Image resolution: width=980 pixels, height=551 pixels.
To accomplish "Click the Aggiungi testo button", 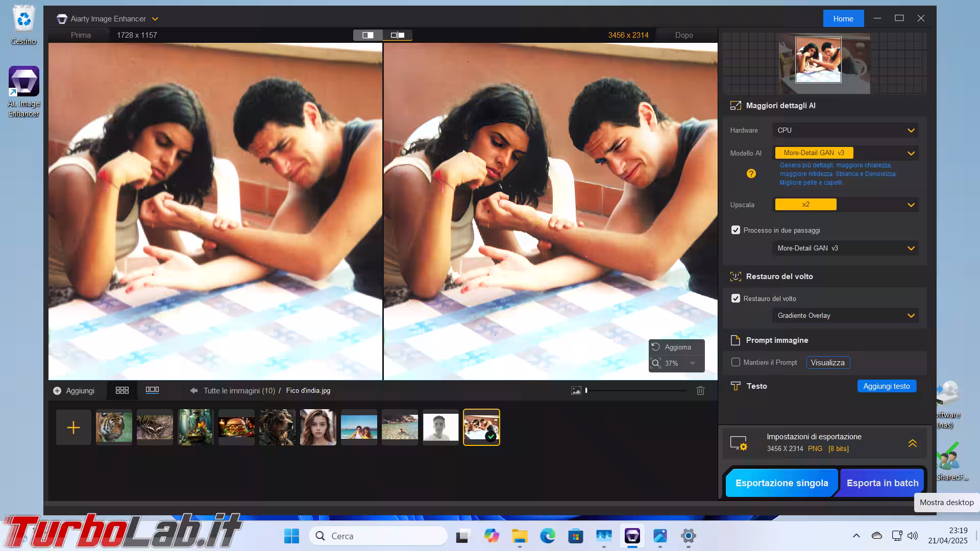I will click(886, 386).
